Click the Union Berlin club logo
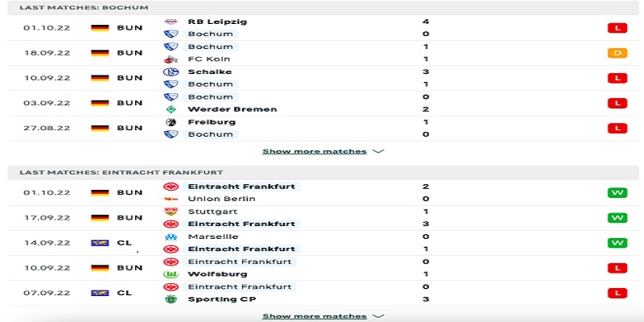 click(171, 199)
